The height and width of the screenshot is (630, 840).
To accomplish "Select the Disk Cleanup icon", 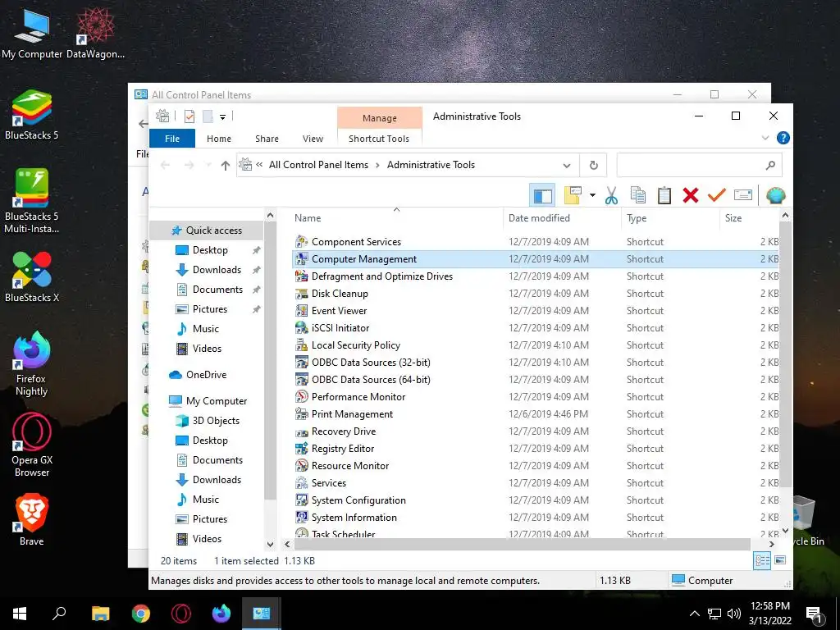I will coord(302,294).
